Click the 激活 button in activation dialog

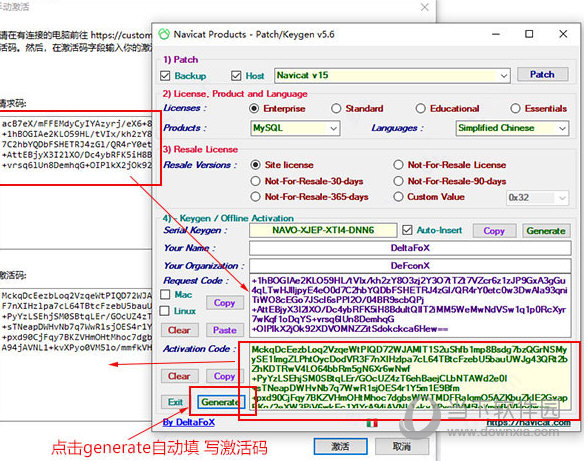pyautogui.click(x=340, y=446)
